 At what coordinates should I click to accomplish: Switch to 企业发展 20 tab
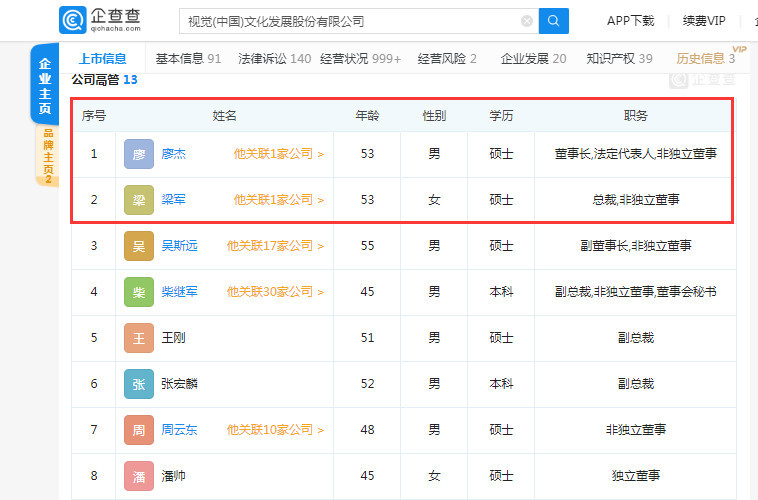click(x=533, y=59)
